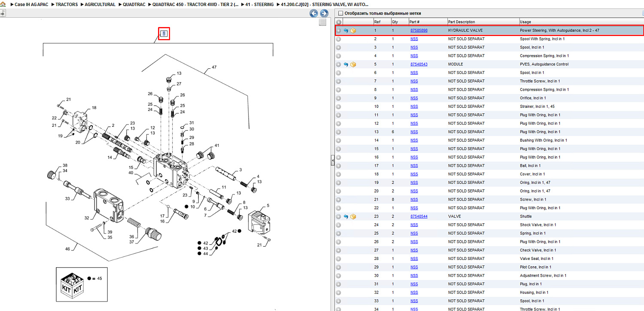Open part number link 87540543
The height and width of the screenshot is (311, 644).
point(419,64)
